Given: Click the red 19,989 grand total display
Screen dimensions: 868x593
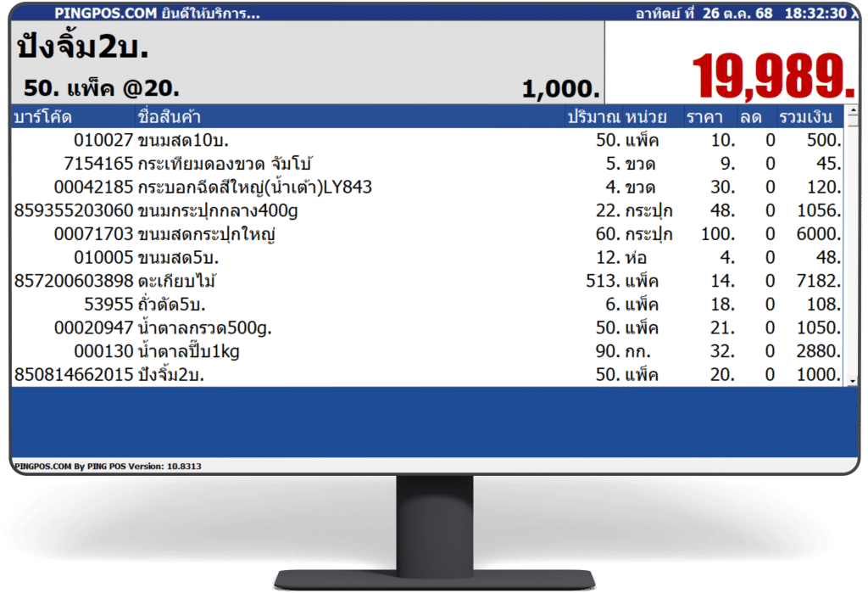Looking at the screenshot, I should [772, 75].
